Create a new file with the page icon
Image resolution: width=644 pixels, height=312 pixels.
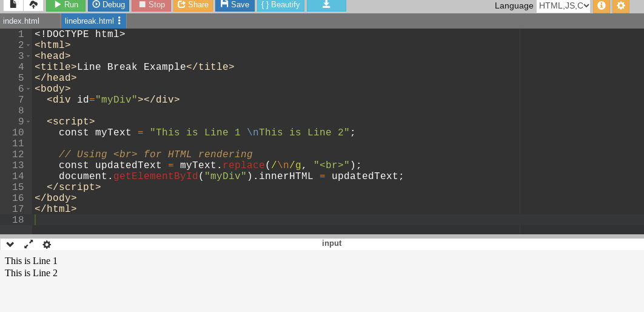tap(13, 5)
